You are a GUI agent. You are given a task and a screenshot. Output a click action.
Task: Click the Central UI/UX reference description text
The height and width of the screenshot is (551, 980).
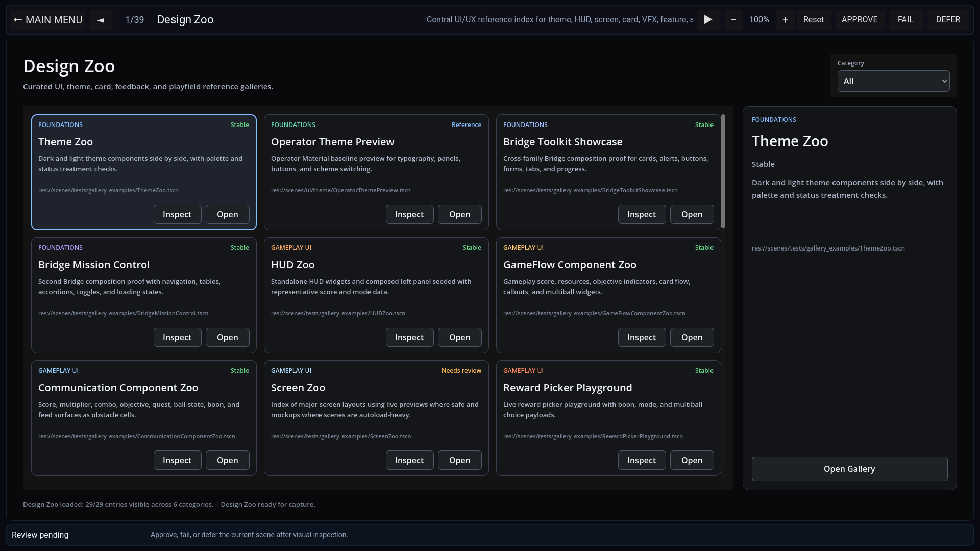click(559, 20)
